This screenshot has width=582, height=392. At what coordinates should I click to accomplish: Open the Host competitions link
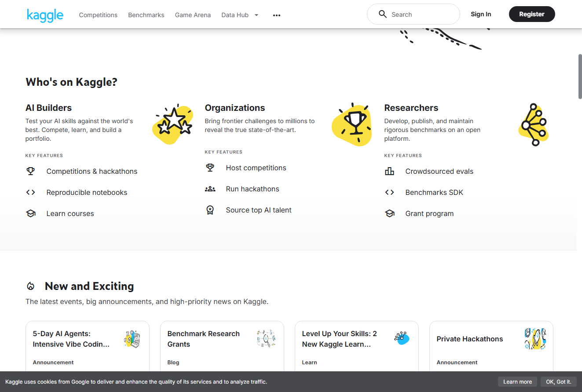pos(256,168)
